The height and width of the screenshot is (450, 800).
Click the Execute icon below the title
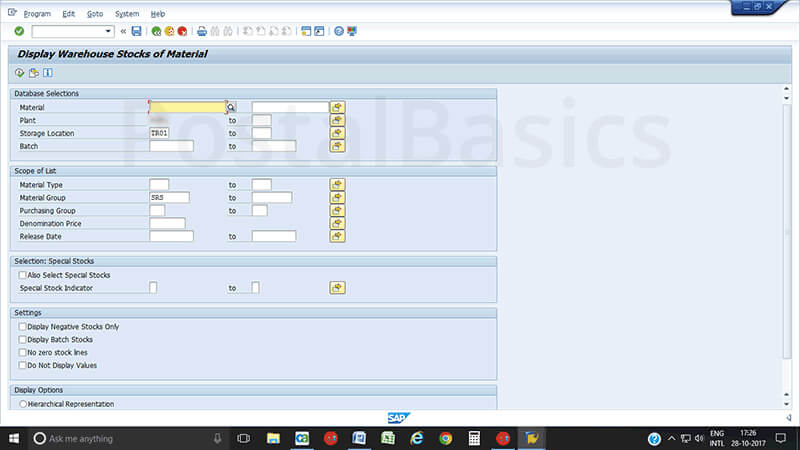tap(20, 73)
